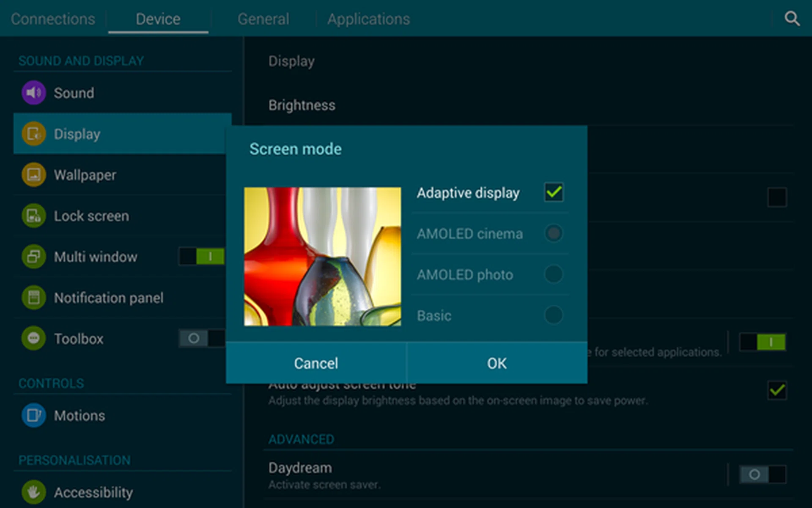Click the Multi window icon
The width and height of the screenshot is (812, 508).
click(x=33, y=257)
